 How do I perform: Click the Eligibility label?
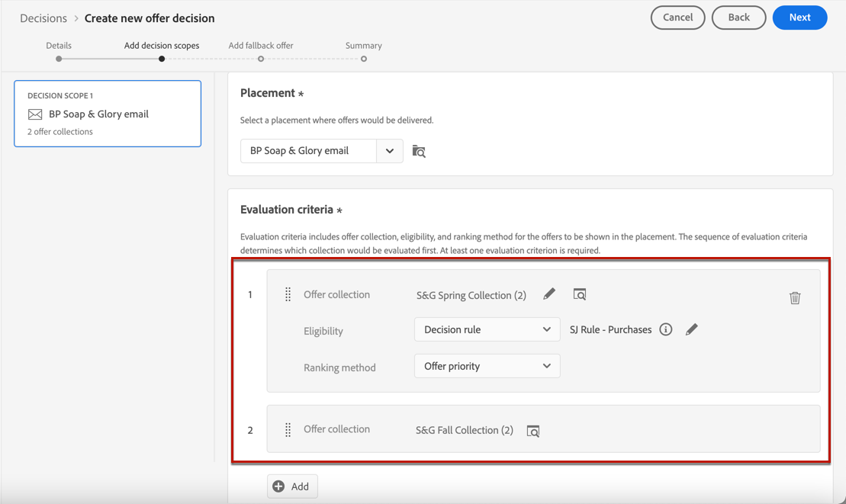coord(323,331)
